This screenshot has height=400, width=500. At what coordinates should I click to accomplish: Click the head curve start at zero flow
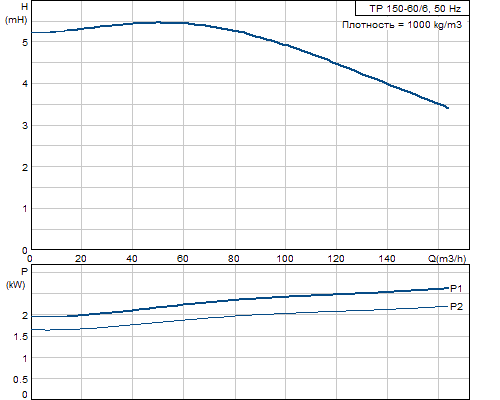pos(32,32)
